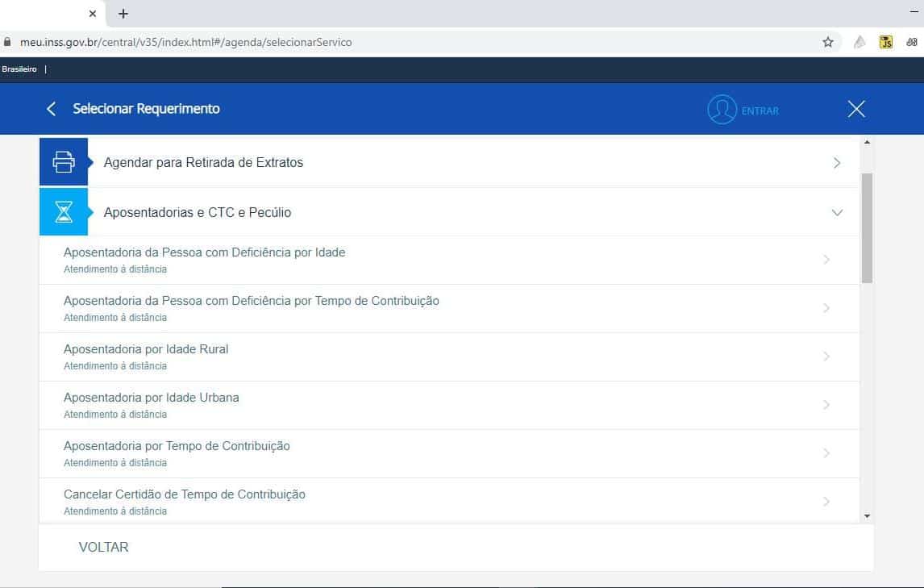This screenshot has height=588, width=924.
Task: Click the JS extension icon in toolbar
Action: pos(885,42)
